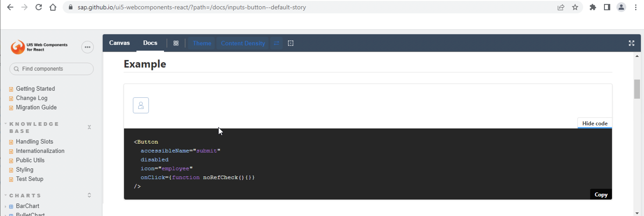Open the shortcuts grid icon in toolbar
The height and width of the screenshot is (216, 644).
click(176, 43)
